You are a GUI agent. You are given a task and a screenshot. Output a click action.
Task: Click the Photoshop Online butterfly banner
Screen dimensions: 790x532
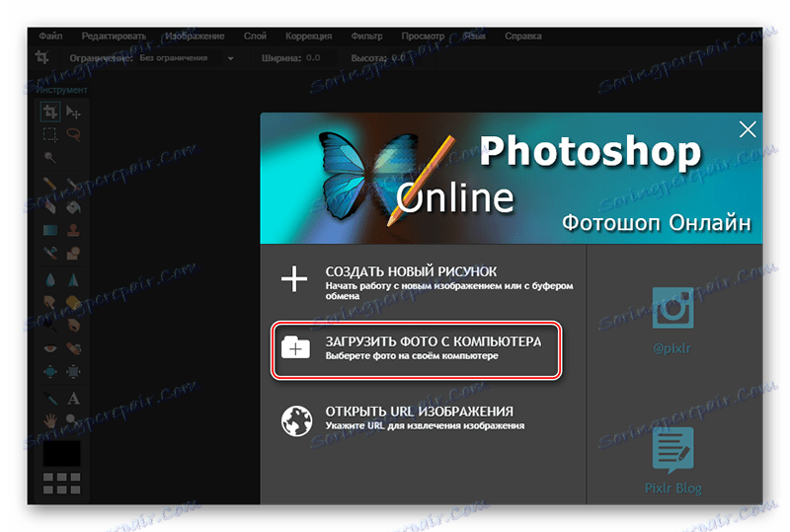point(512,179)
